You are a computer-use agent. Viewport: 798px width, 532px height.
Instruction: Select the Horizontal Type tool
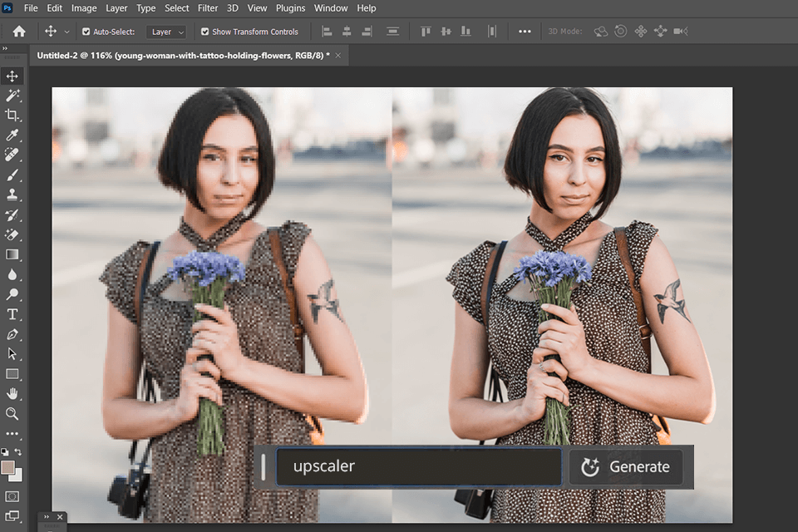12,314
